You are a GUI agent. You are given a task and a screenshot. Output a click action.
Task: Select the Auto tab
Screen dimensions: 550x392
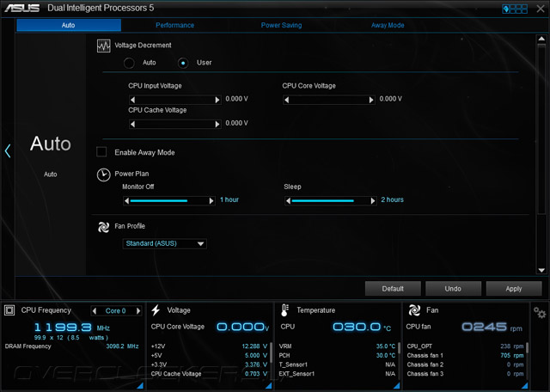click(69, 25)
